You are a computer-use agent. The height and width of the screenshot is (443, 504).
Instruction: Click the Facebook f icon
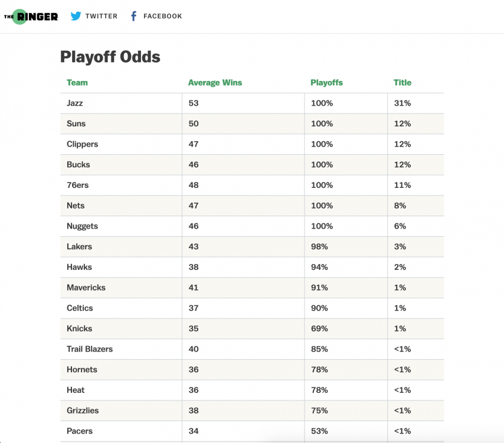pos(133,17)
